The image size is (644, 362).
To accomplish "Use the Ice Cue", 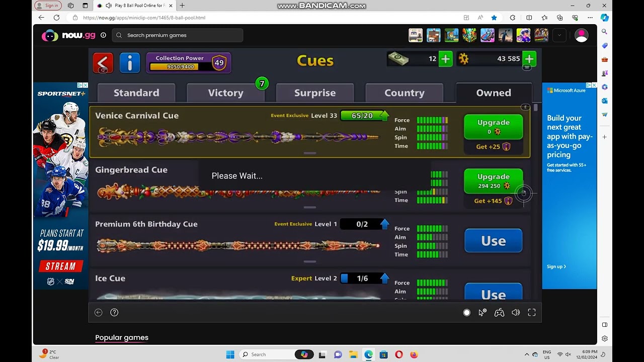I will tap(493, 292).
